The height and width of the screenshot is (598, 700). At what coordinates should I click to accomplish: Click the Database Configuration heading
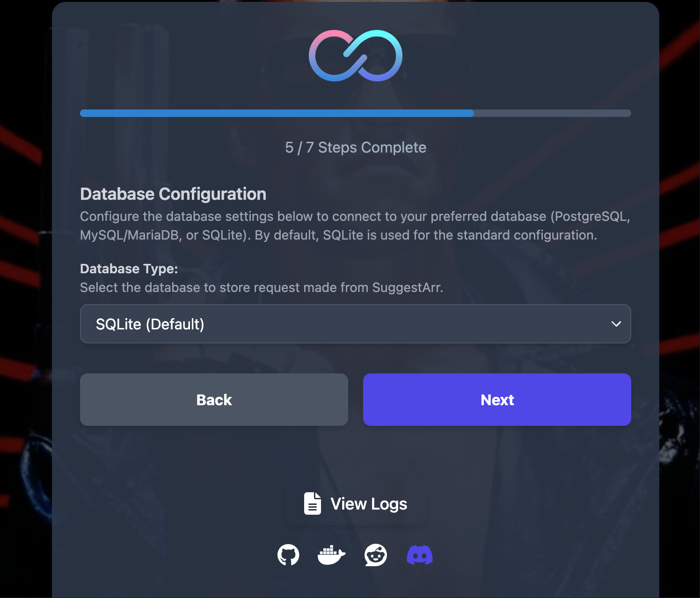click(x=173, y=194)
